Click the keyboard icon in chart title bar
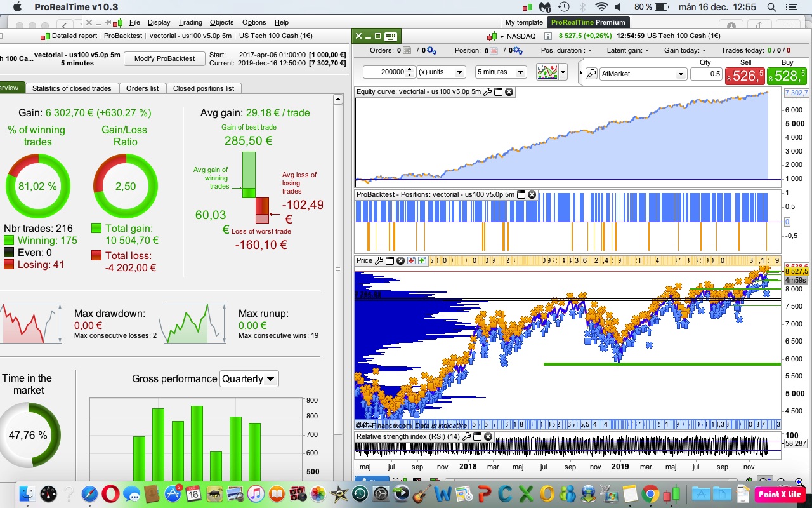812x508 pixels. [x=391, y=36]
